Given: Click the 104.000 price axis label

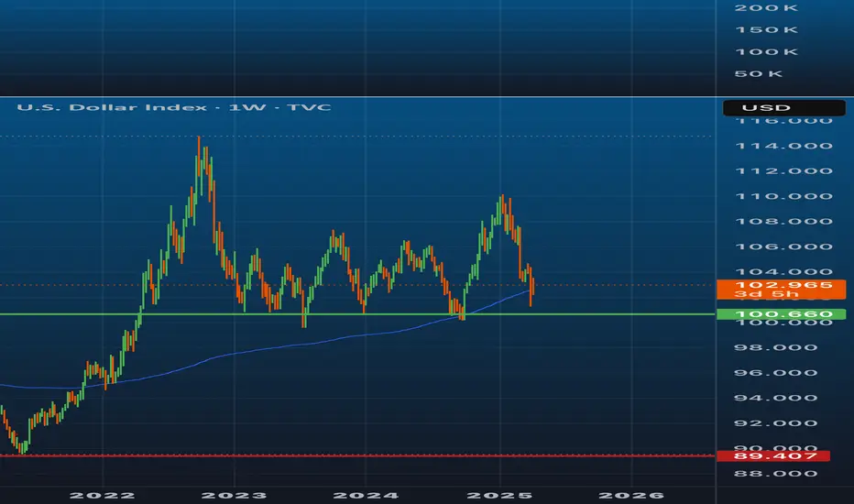Looking at the screenshot, I should pos(783,272).
